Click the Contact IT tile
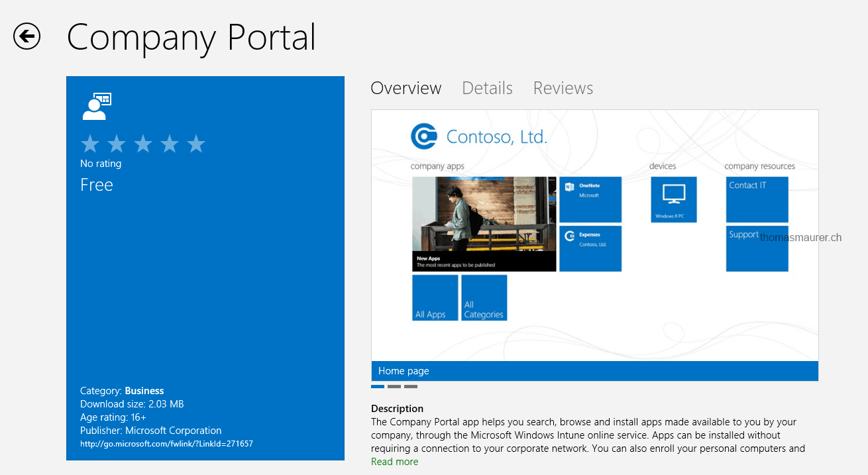 click(757, 199)
